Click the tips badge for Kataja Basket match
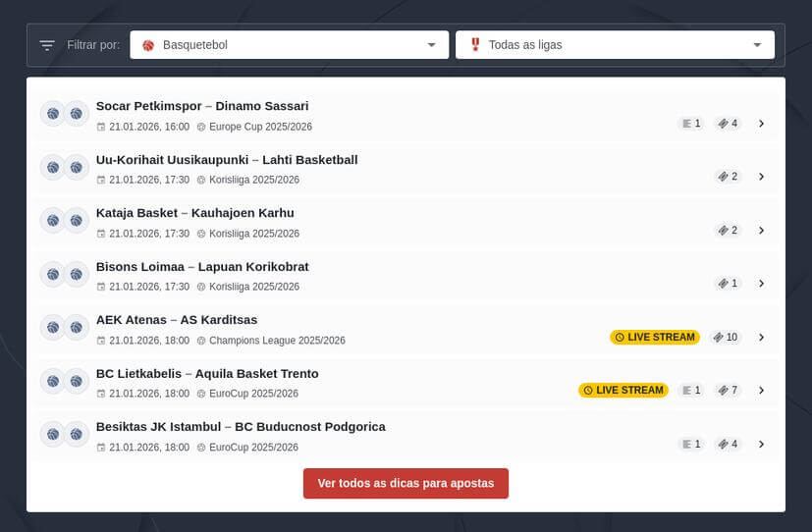This screenshot has height=532, width=812. coord(728,231)
